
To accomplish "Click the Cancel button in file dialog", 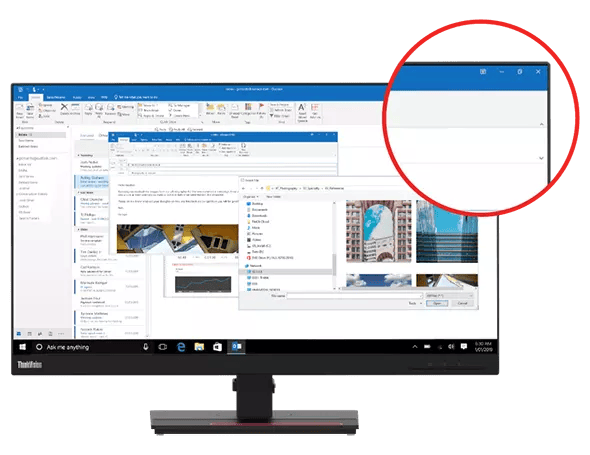I will click(462, 303).
